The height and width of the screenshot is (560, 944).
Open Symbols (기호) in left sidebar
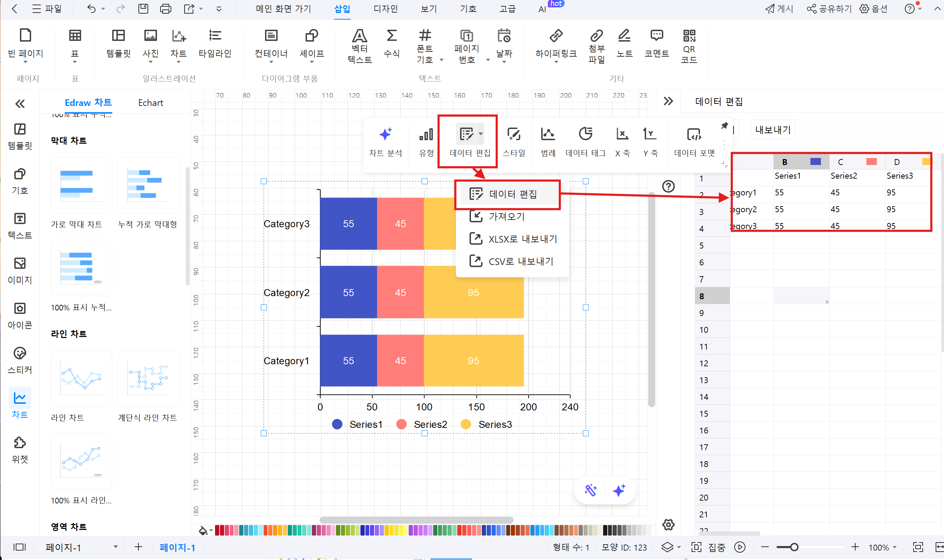(x=20, y=181)
